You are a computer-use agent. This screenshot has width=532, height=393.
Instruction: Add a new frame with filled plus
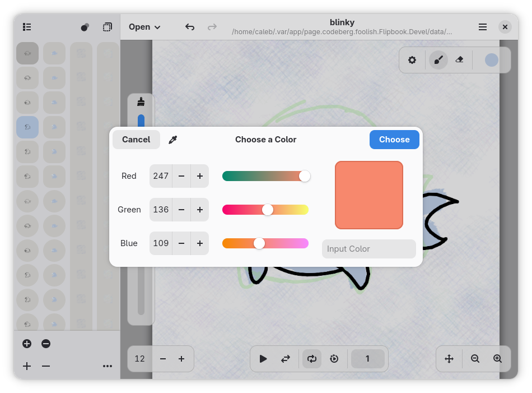(27, 344)
